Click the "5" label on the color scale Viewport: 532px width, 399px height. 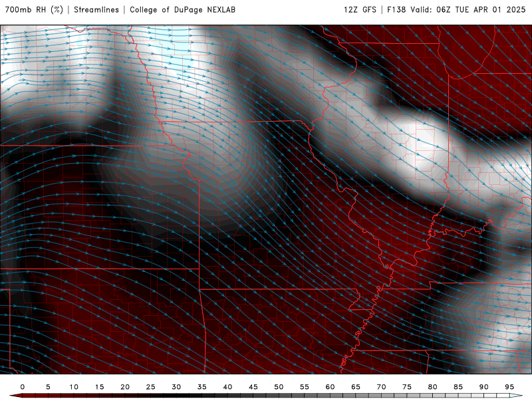point(48,387)
